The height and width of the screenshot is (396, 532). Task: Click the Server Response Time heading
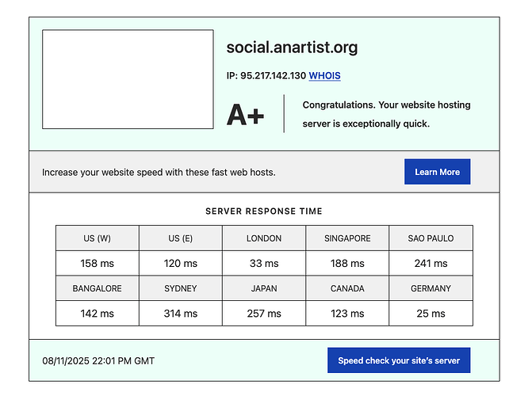(264, 211)
